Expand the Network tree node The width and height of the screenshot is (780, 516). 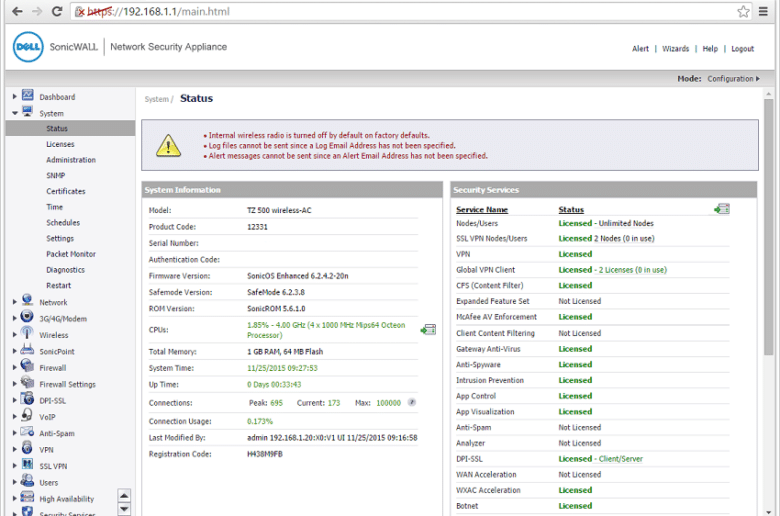click(x=14, y=302)
